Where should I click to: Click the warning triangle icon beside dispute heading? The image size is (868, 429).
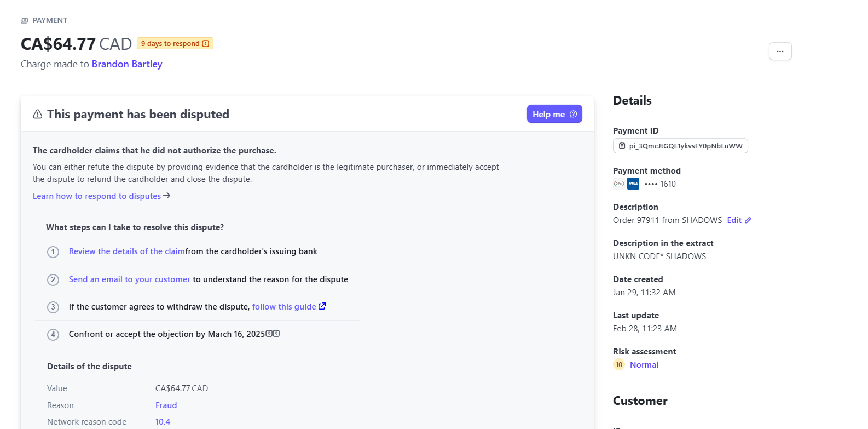38,114
